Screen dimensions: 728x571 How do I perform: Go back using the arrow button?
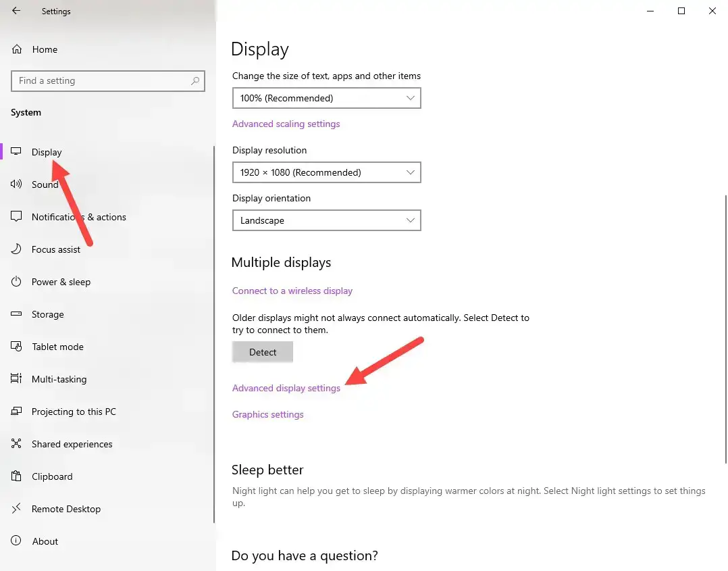pos(16,11)
